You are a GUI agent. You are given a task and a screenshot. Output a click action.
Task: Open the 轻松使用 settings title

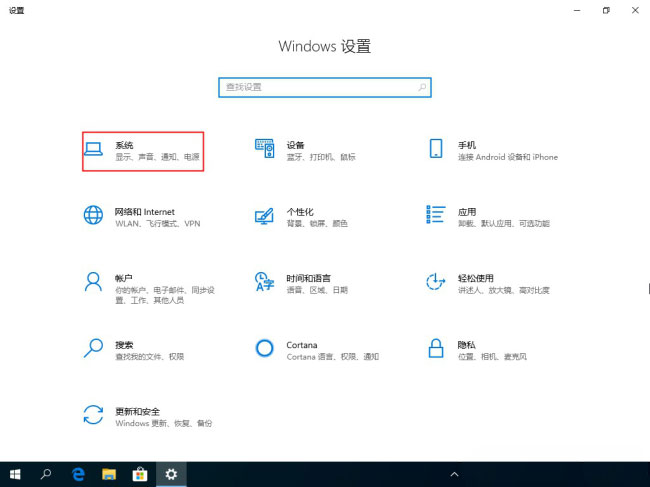pyautogui.click(x=475, y=278)
